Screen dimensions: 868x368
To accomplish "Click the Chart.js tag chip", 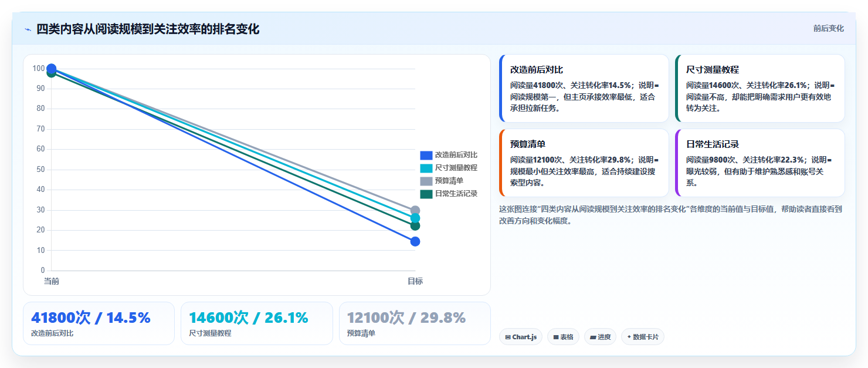I will coord(521,337).
